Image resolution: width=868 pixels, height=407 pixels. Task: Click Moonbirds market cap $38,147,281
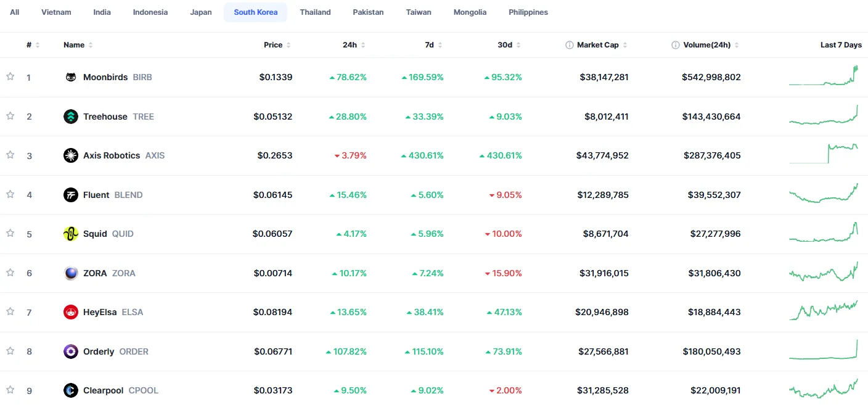click(604, 77)
